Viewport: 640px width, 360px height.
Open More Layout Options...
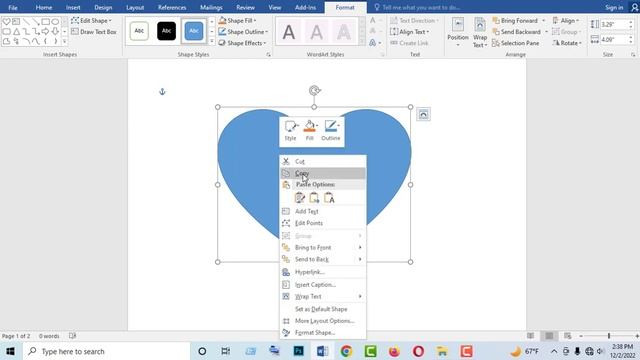coord(322,321)
